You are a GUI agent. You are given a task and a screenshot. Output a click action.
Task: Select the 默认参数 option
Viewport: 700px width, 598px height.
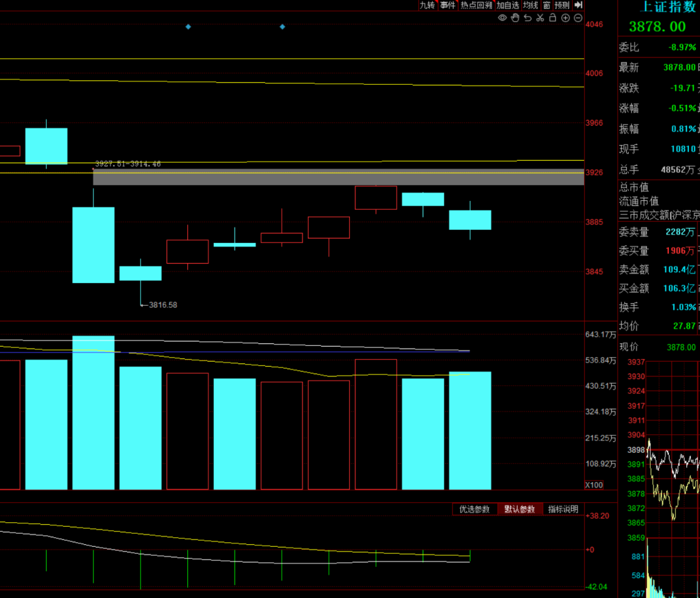pyautogui.click(x=520, y=509)
